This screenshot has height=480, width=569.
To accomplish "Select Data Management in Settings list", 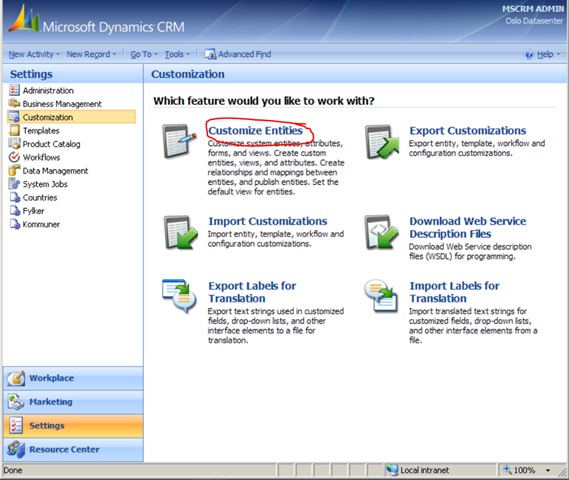I will [55, 171].
